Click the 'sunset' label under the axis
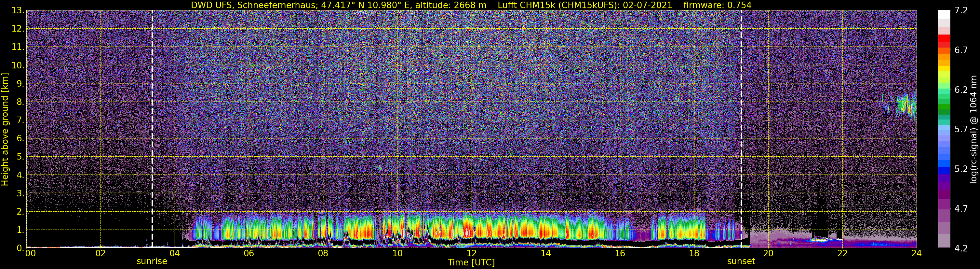Viewport: 980px width, 269px height. tap(741, 262)
